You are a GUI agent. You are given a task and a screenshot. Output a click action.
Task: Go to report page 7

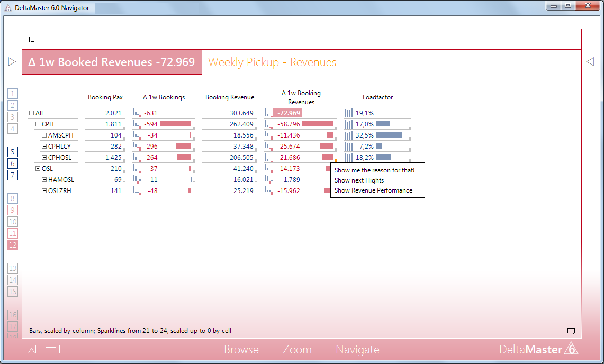pyautogui.click(x=13, y=175)
